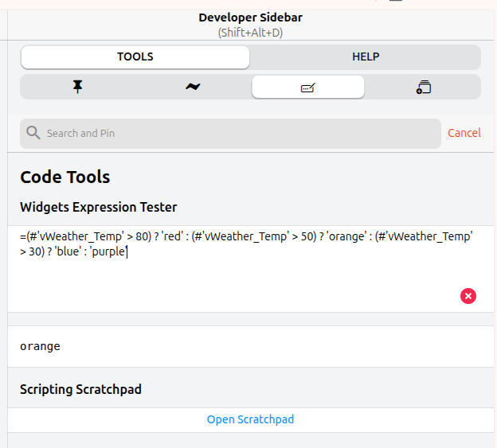Click the Shift+Alt+D shortcut hint
The image size is (497, 448).
tap(250, 33)
